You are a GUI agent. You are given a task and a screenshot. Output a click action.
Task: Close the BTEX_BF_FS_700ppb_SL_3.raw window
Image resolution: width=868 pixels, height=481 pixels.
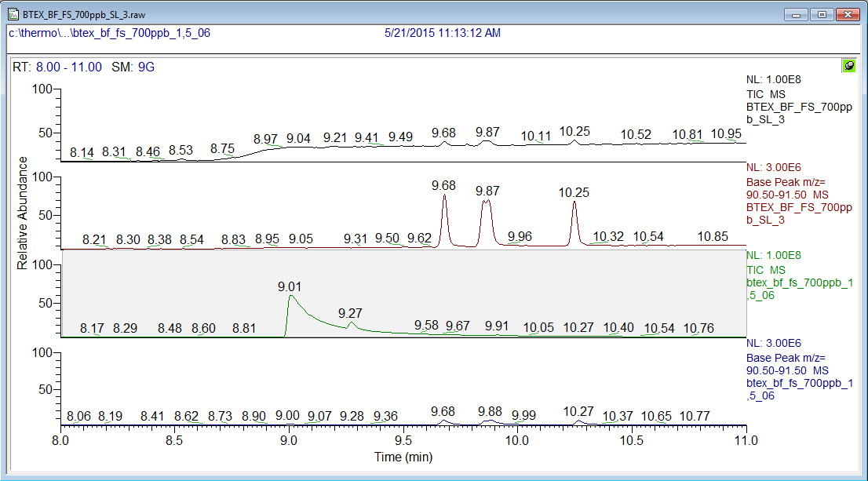point(848,15)
